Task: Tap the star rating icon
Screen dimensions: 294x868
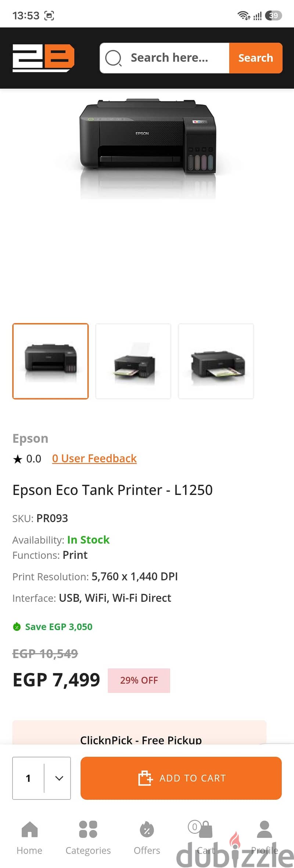Action: [17, 459]
